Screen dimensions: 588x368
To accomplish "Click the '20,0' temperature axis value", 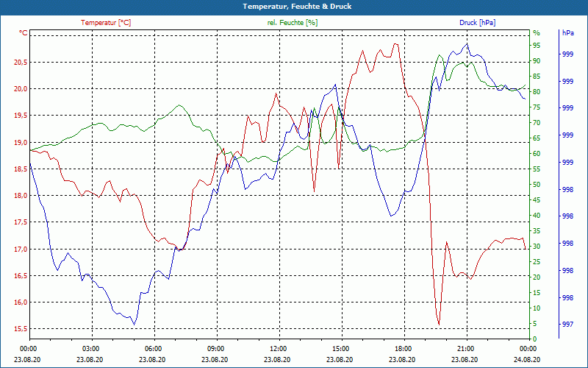I will (x=21, y=89).
